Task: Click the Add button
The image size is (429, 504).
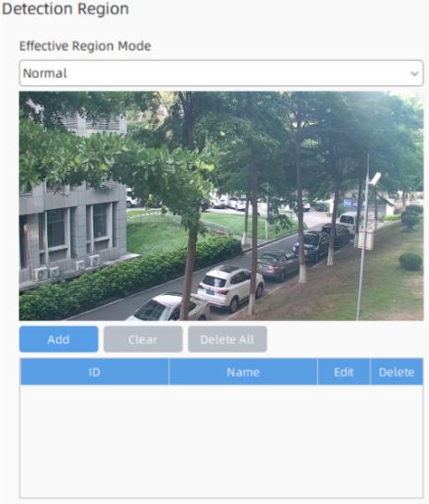Action: pos(58,339)
